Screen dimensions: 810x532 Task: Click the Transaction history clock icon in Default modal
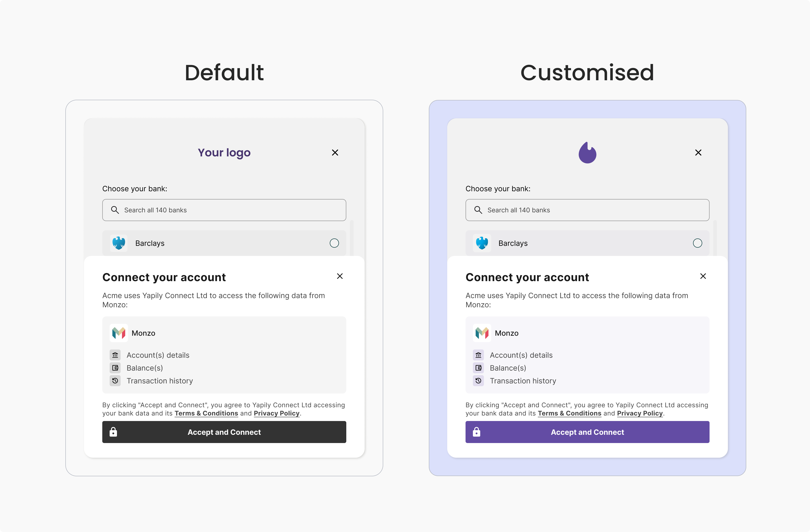[x=115, y=381]
